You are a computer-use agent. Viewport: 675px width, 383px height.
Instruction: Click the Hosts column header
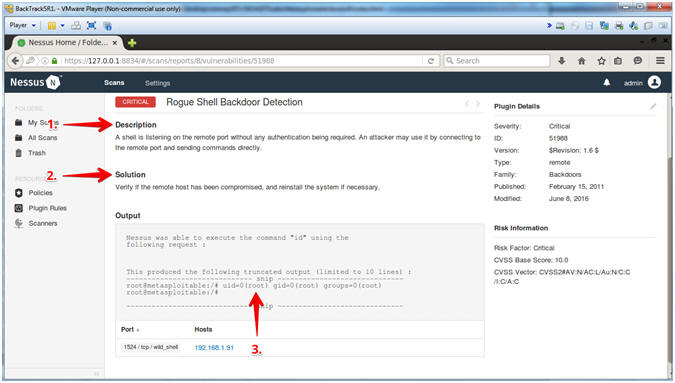tap(203, 329)
